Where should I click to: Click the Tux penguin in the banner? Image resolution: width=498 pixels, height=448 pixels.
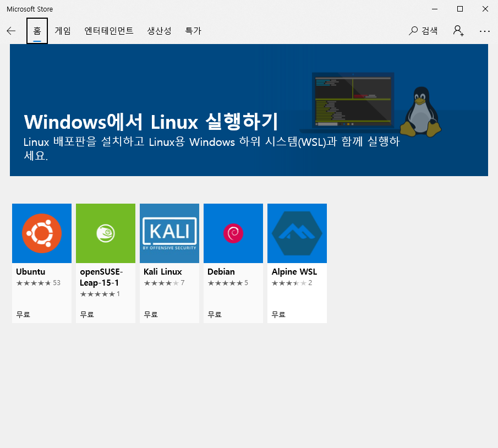tap(420, 112)
